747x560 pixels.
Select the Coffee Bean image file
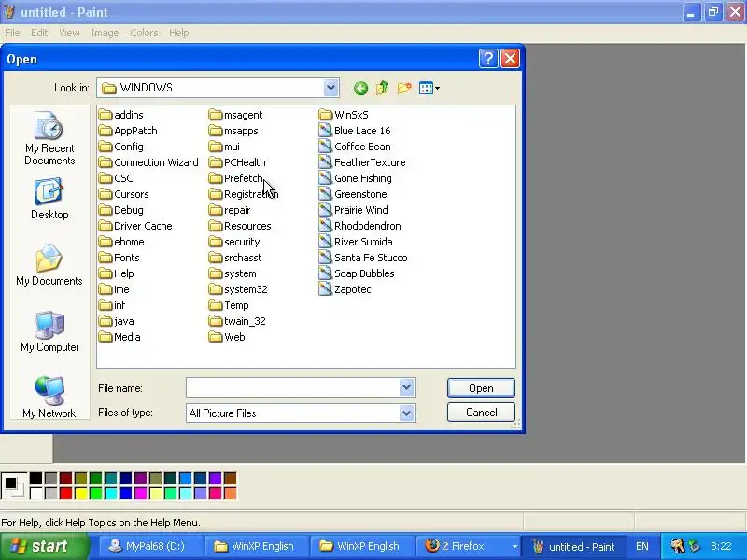pos(355,147)
